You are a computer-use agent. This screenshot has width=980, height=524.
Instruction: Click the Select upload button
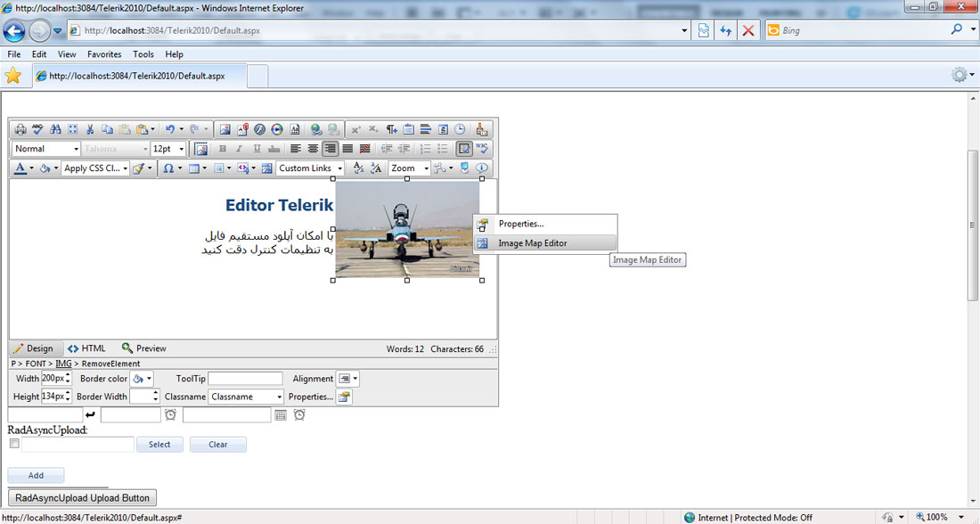click(x=159, y=445)
